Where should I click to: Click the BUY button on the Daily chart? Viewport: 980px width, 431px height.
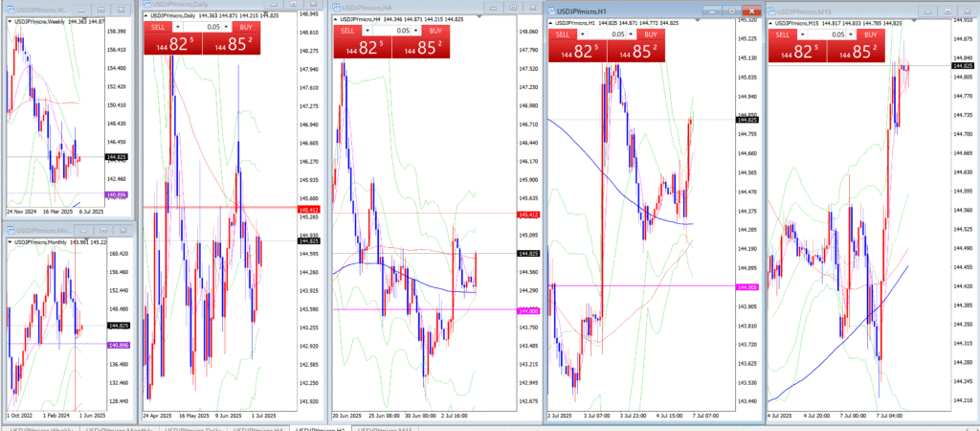[246, 27]
